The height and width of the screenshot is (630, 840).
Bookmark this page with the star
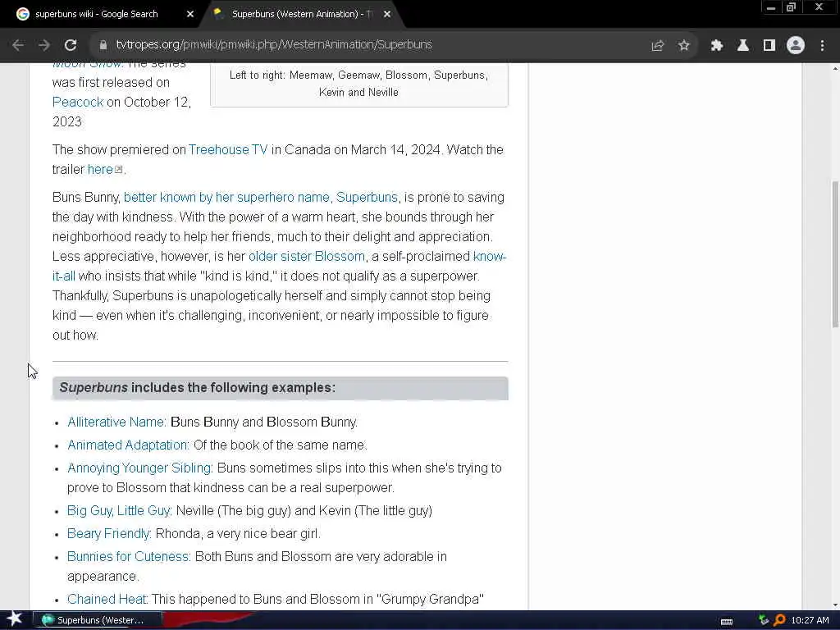[x=683, y=46]
